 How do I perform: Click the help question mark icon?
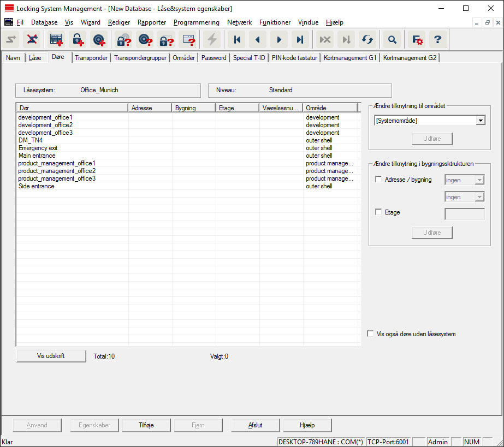pos(437,39)
